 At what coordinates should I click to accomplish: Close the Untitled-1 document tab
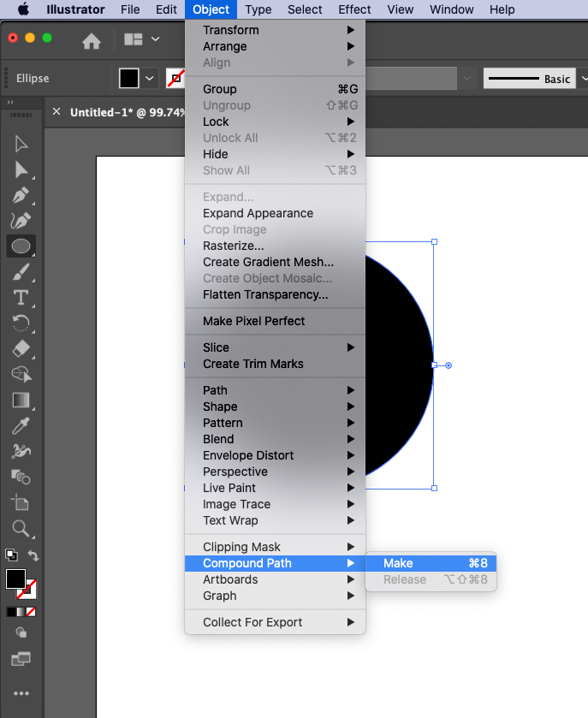[56, 112]
